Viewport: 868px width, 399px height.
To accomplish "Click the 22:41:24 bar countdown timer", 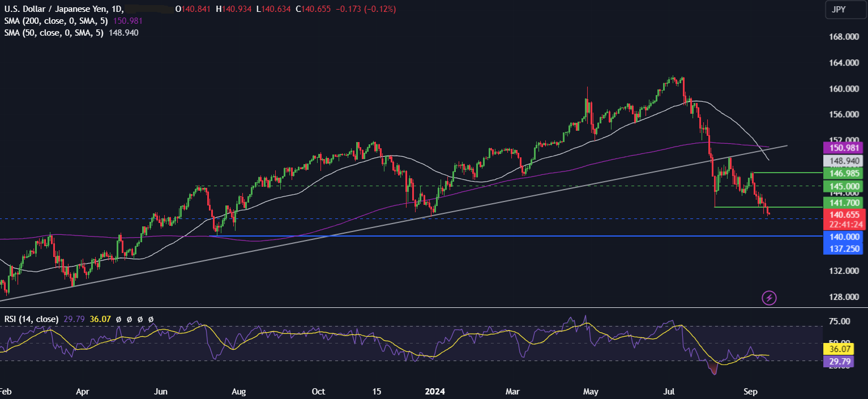I will (x=844, y=224).
